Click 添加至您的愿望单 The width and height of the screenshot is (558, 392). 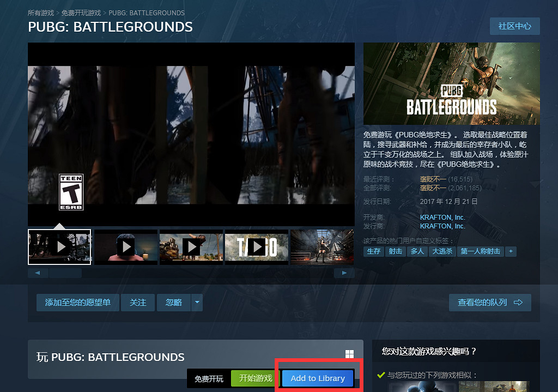point(77,302)
